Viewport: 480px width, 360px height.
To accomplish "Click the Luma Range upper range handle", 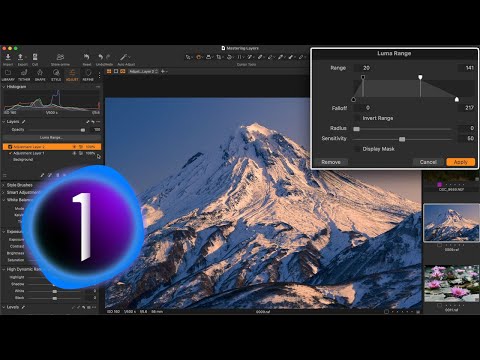I will click(420, 77).
